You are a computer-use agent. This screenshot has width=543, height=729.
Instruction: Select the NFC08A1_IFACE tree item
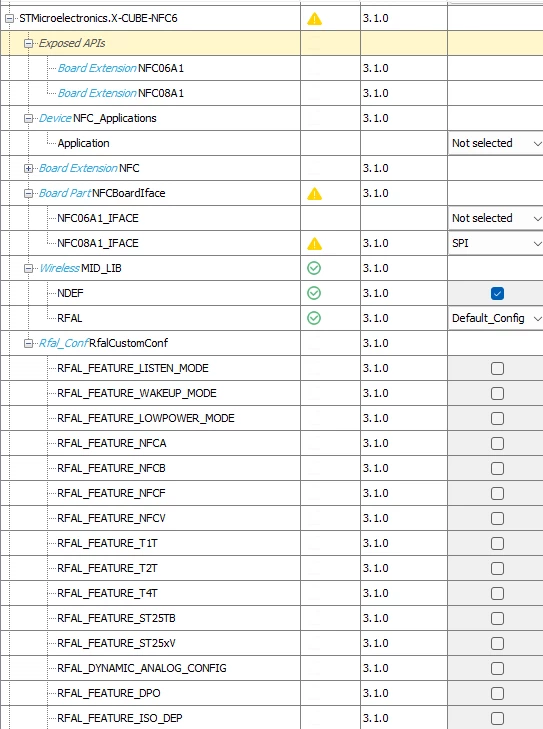(98, 243)
